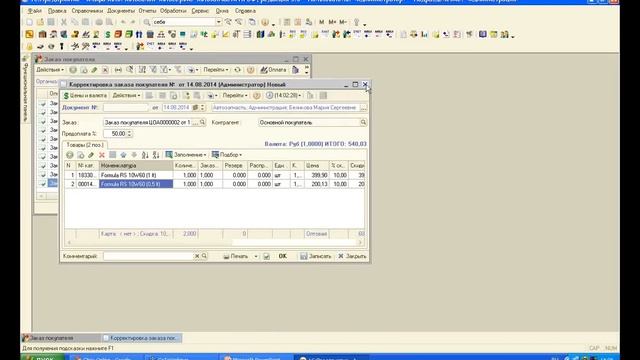Open the Справка menu
The width and height of the screenshot is (640, 360).
click(245, 11)
